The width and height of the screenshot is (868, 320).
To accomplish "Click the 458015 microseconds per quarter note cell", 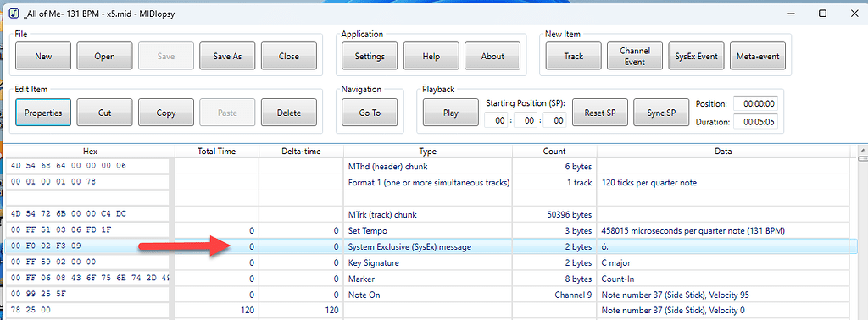I will 723,230.
